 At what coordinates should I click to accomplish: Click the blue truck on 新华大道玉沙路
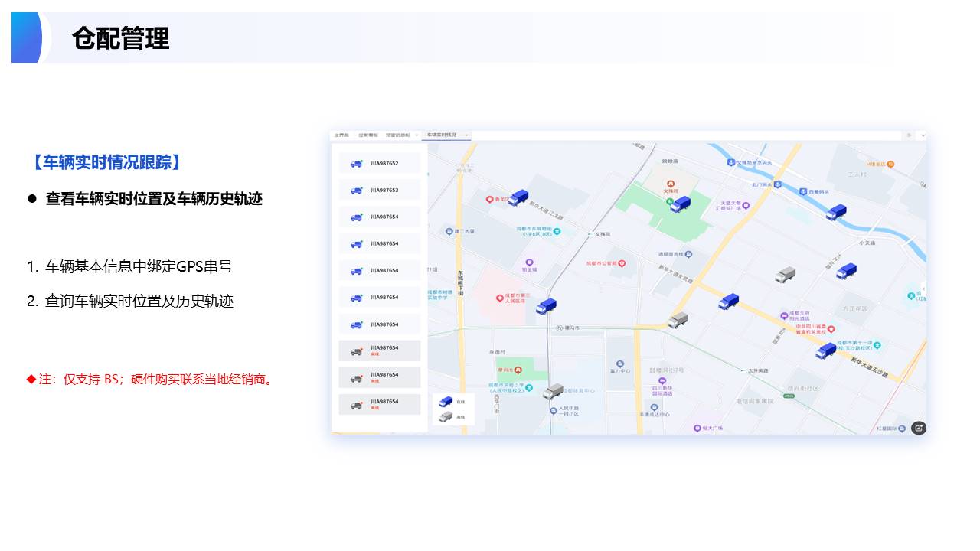coord(826,351)
